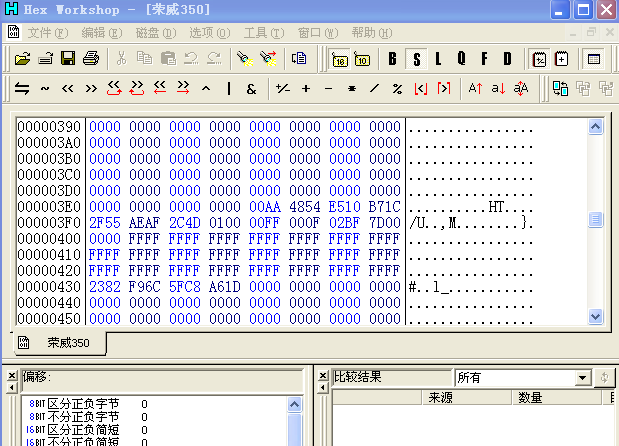Switch to hexadecimal offsets (16)
The image size is (619, 446).
[x=340, y=60]
